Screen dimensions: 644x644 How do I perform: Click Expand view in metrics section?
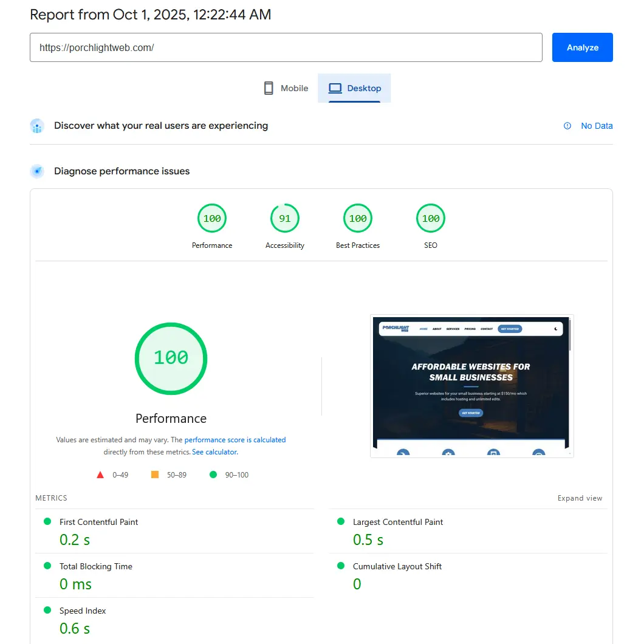[x=580, y=498]
